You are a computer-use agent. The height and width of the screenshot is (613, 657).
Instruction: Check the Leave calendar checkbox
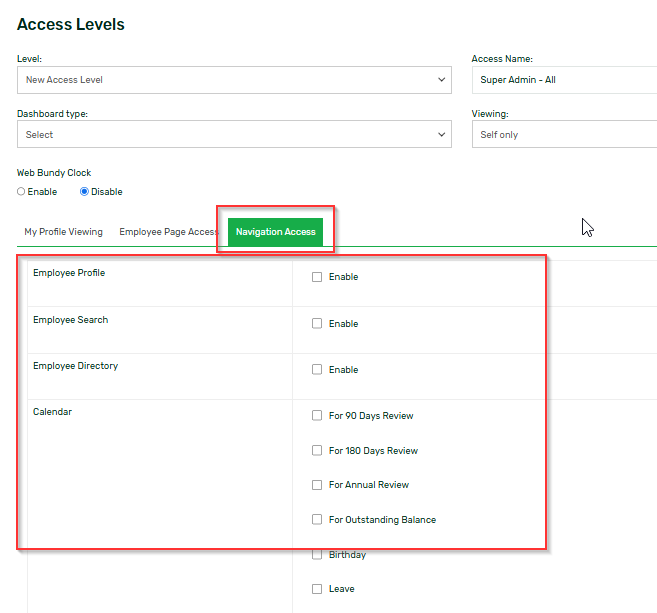coord(317,589)
